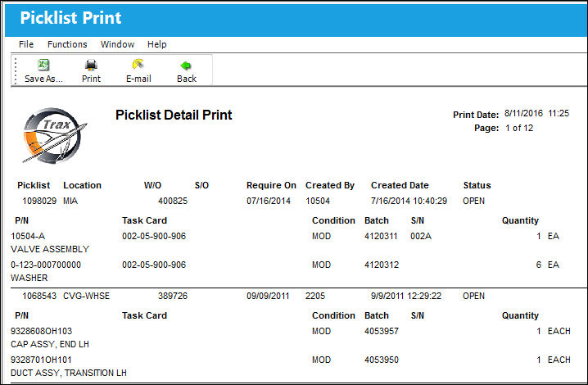Click the Save As Excel icon
588x385 pixels.
click(x=43, y=65)
